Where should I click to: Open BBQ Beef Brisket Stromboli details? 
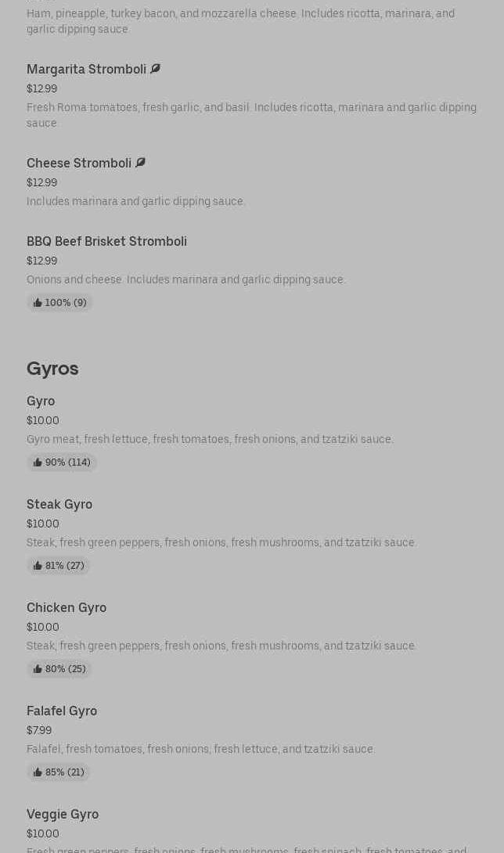point(106,241)
